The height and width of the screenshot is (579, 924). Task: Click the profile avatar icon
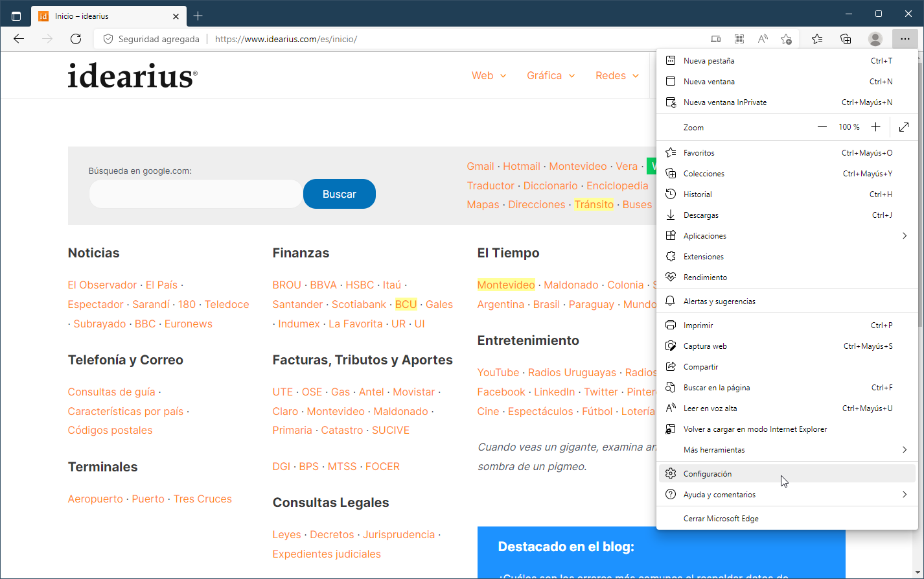pos(875,39)
